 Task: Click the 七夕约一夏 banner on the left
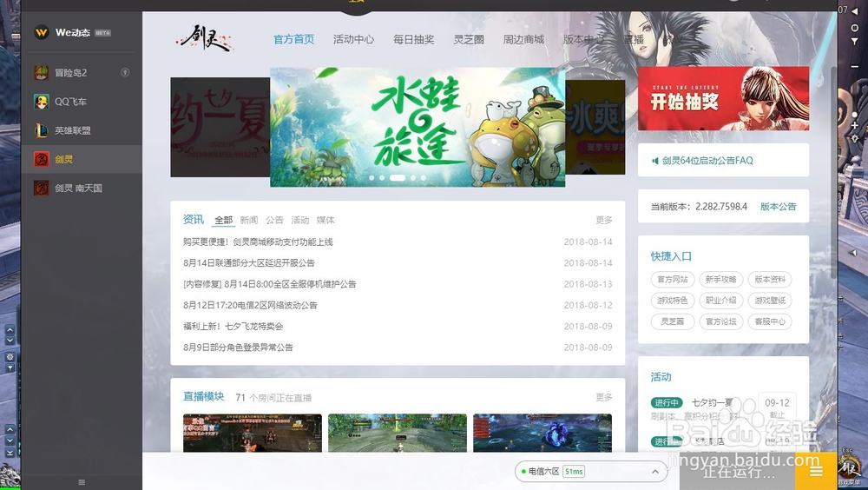pyautogui.click(x=220, y=127)
